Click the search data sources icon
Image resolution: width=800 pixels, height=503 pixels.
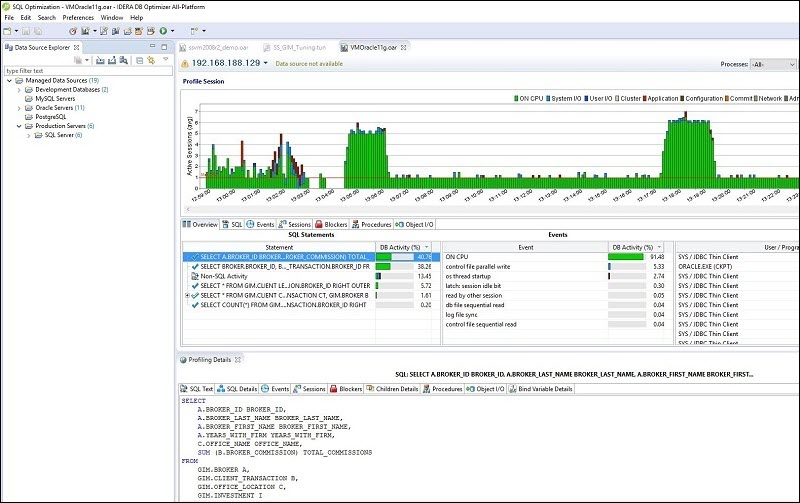pos(123,60)
